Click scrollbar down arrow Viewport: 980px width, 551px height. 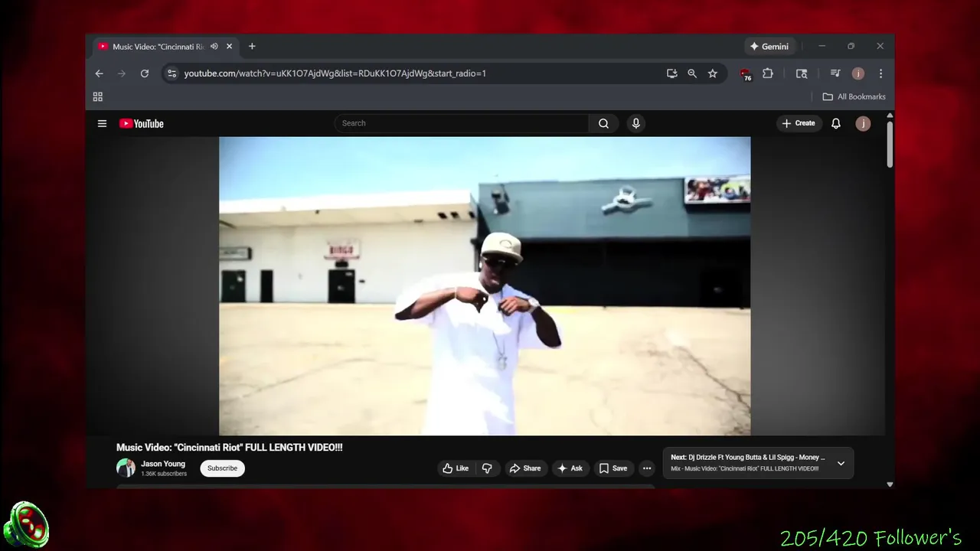point(890,484)
